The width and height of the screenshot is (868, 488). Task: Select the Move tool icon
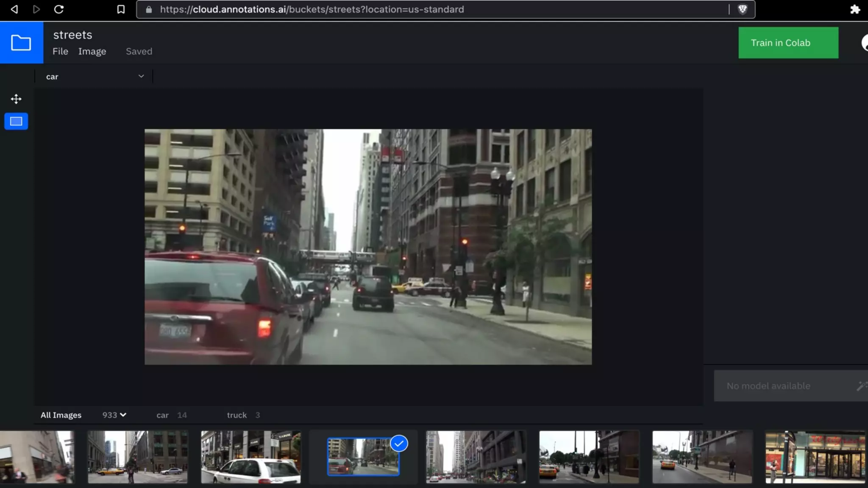tap(16, 99)
